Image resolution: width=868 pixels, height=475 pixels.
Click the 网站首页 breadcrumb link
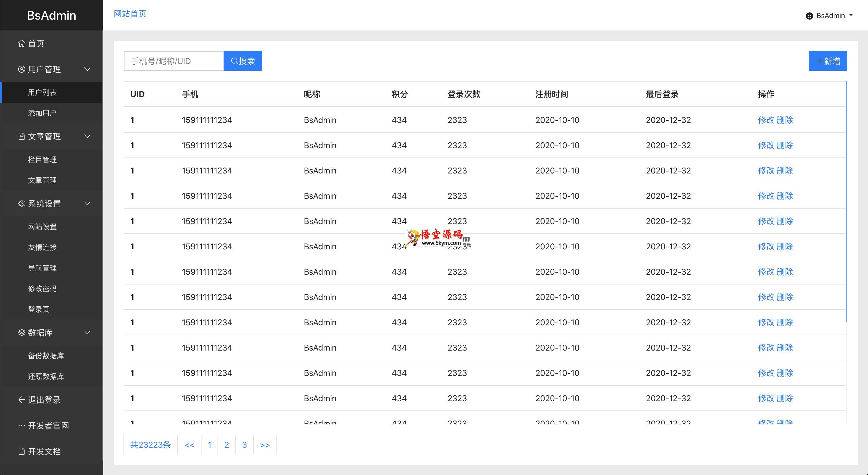(x=130, y=14)
